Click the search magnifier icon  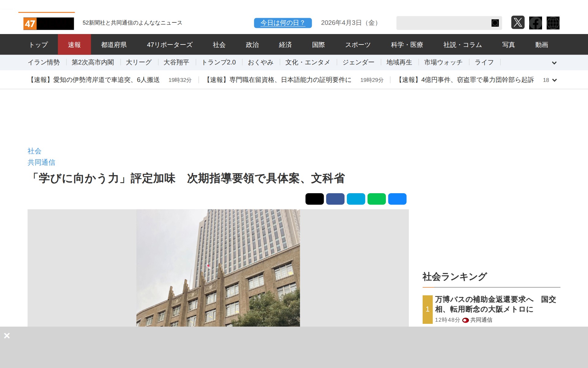pyautogui.click(x=495, y=23)
